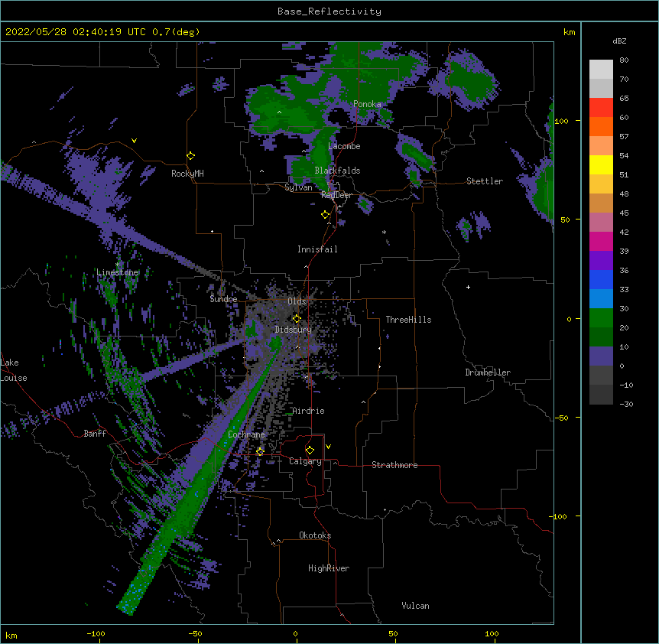This screenshot has height=644, width=659.
Task: Click the 80 value in the dBZ legend
Action: [x=624, y=60]
